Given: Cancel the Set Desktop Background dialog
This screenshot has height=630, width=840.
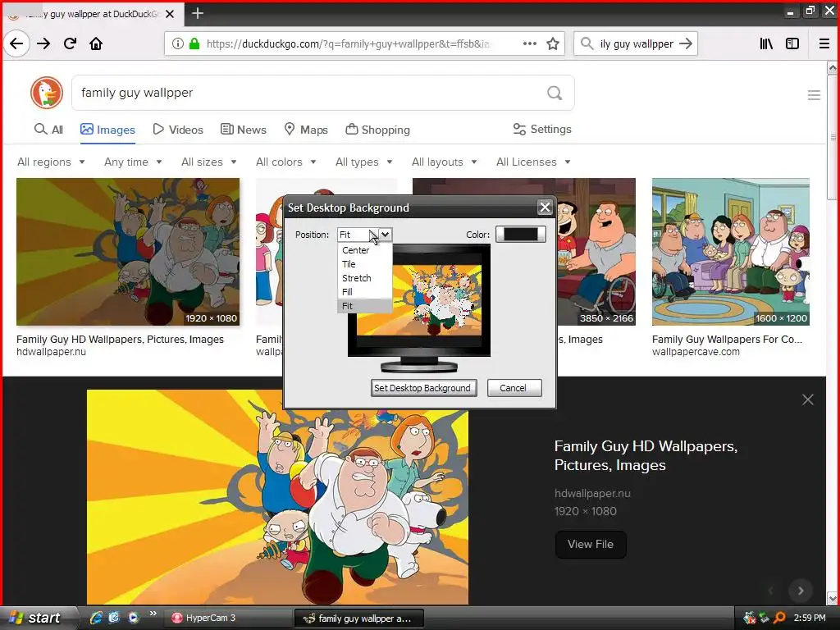Looking at the screenshot, I should (x=514, y=388).
